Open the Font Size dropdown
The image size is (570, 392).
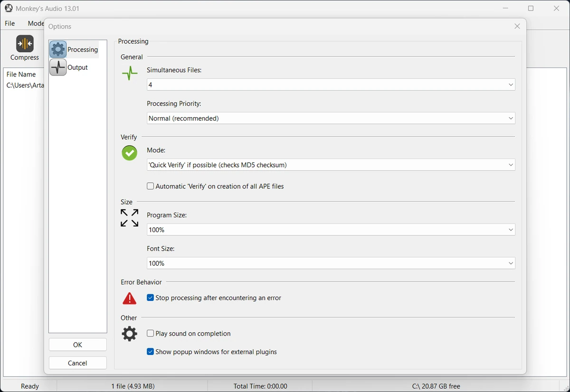click(331, 263)
